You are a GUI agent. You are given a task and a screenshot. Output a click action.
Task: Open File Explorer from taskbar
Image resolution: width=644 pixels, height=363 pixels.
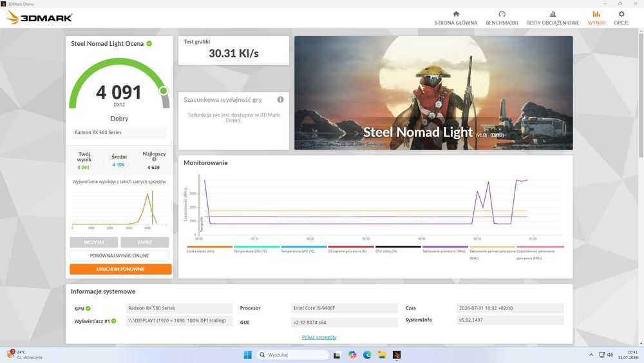pos(382,355)
